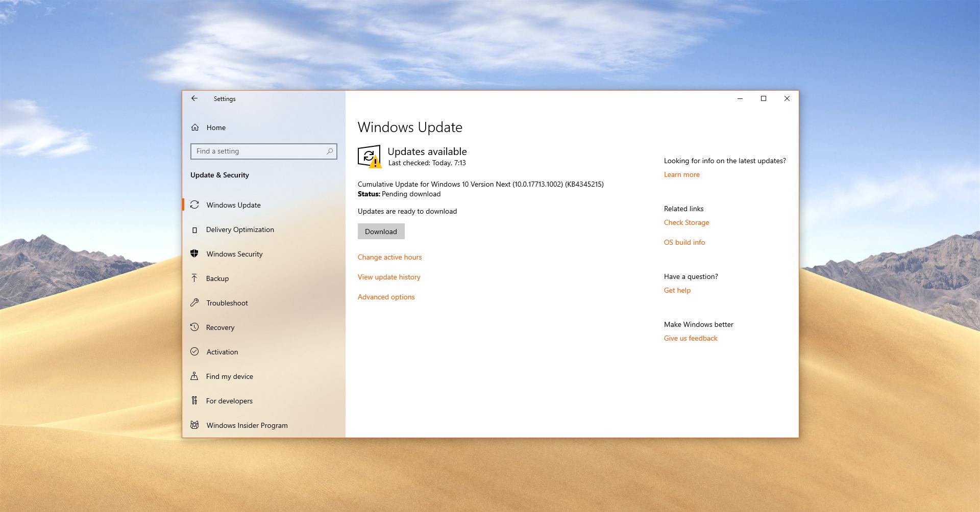Open Check Storage link
This screenshot has height=512, width=980.
687,222
